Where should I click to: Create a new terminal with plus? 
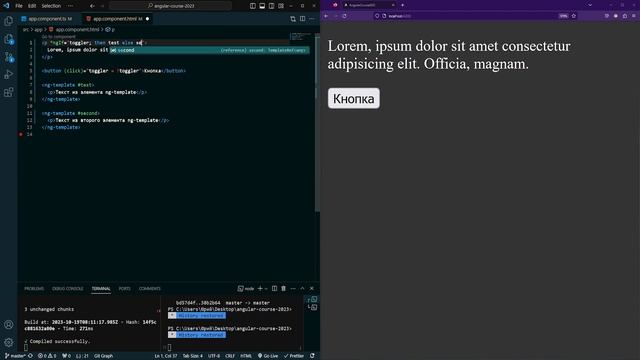pyautogui.click(x=260, y=289)
